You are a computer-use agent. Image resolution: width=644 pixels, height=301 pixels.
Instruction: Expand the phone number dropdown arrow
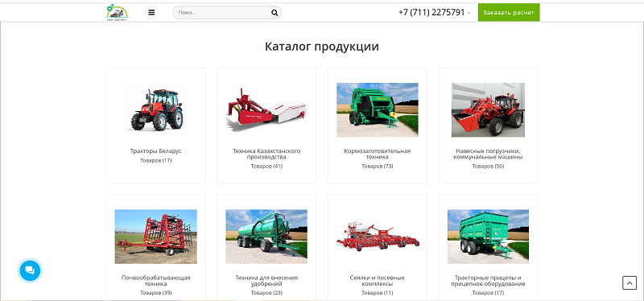469,13
